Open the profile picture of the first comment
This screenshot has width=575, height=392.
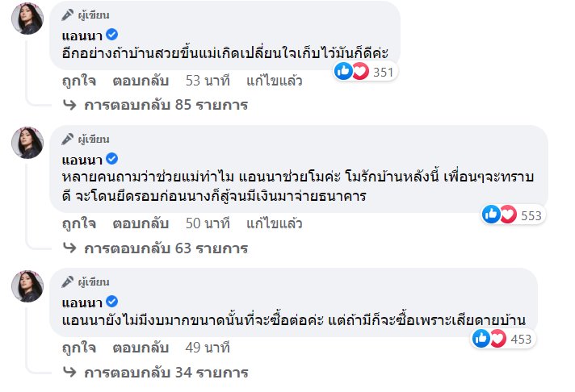[27, 19]
